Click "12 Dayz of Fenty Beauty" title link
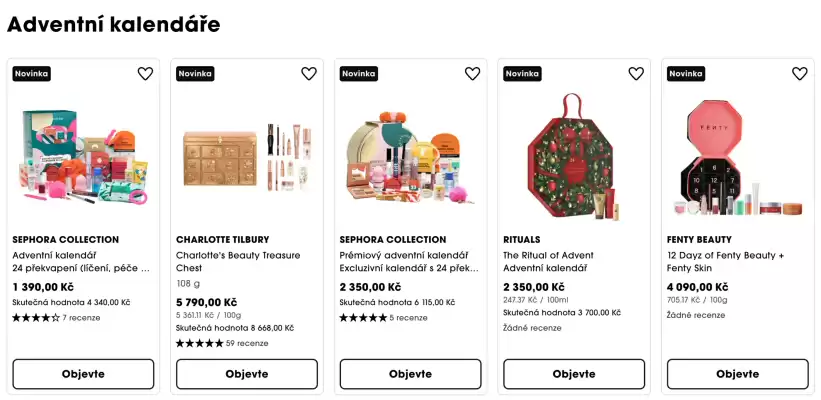Viewport: 821px width, 400px height. coord(725,255)
